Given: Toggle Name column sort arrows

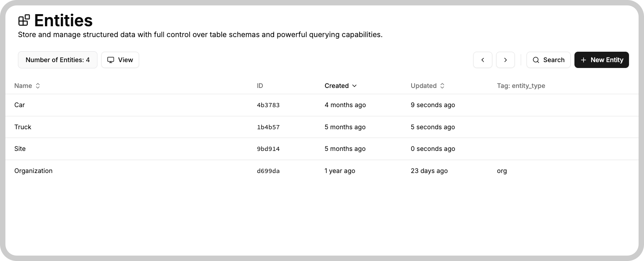Looking at the screenshot, I should (37, 85).
